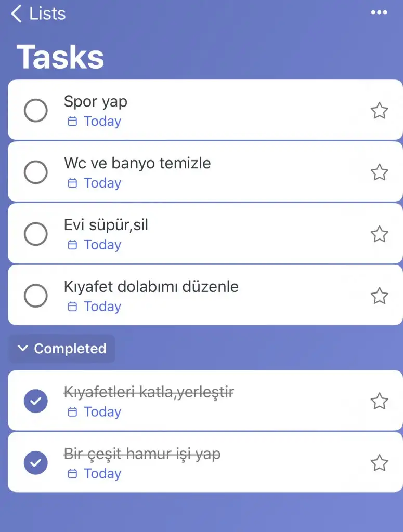Star the completed 'Bir çeşit hamur işi yap' task
The image size is (403, 532).
point(379,463)
